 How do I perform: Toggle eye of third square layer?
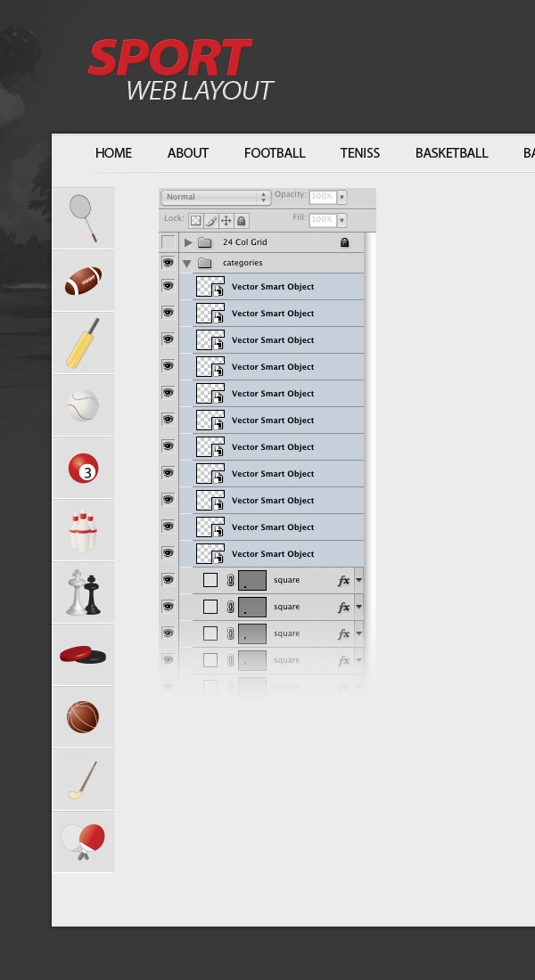pos(169,633)
